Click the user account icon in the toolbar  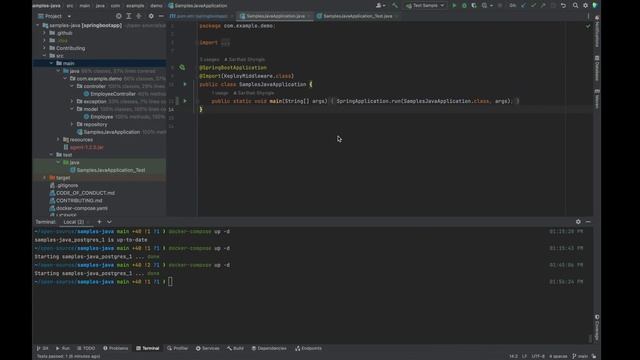pyautogui.click(x=380, y=6)
